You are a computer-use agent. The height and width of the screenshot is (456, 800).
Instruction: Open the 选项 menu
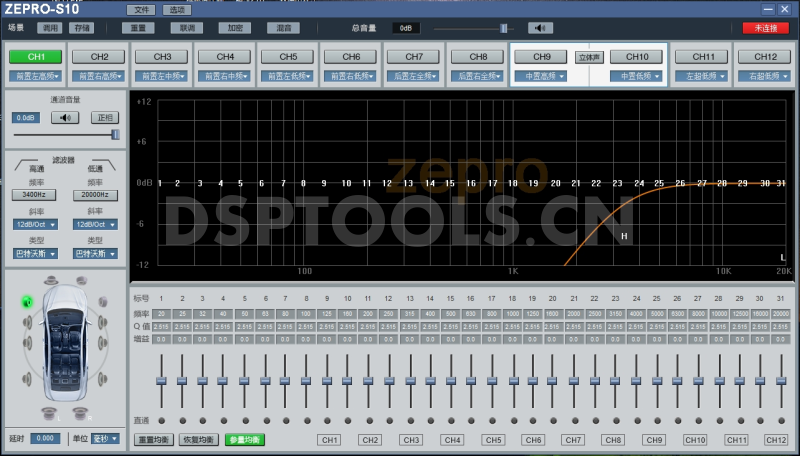176,9
